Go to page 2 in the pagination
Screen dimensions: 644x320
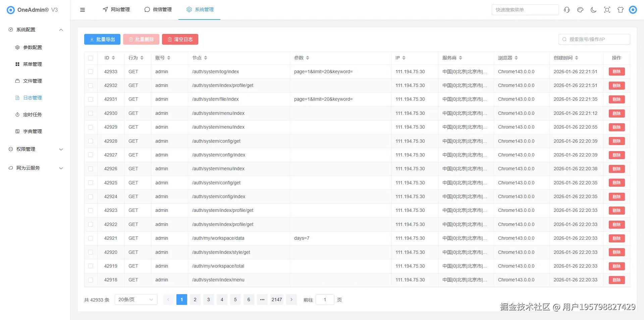point(195,300)
